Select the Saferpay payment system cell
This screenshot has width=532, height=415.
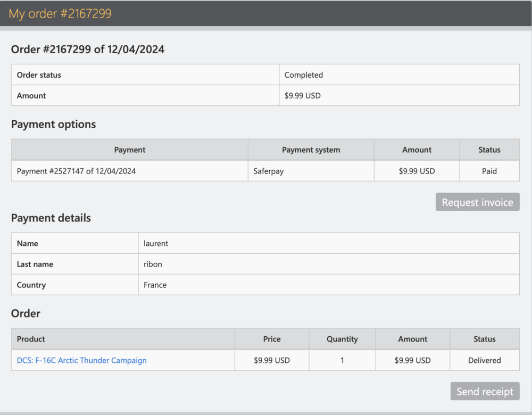point(270,171)
